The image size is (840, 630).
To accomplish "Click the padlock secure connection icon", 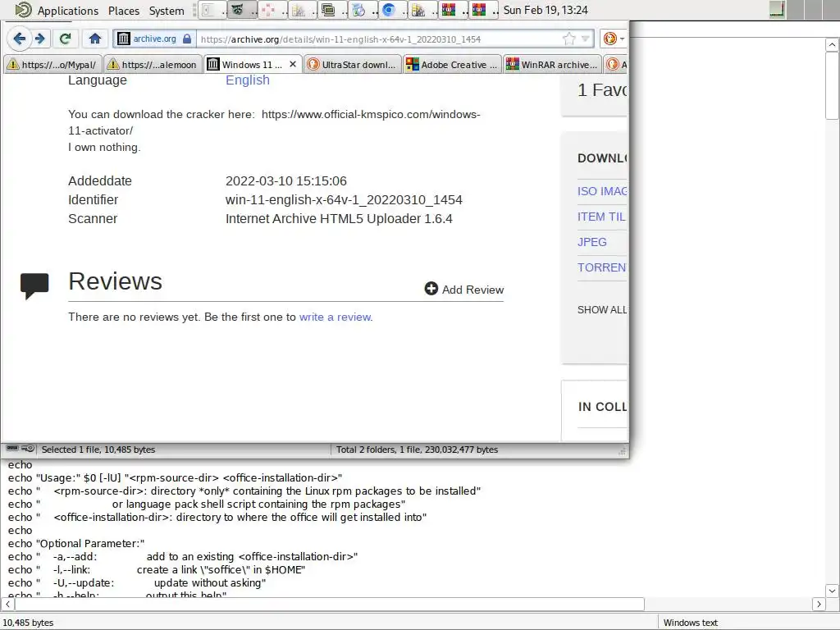I will [x=187, y=39].
